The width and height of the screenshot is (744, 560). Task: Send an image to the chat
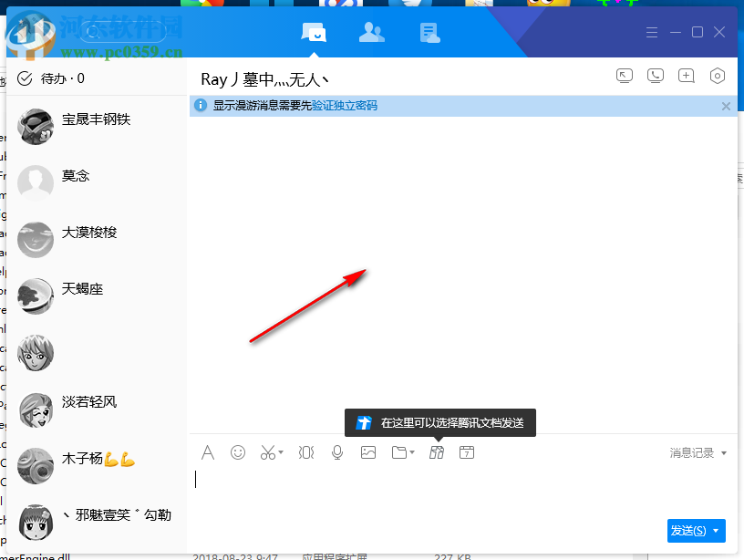coord(367,451)
